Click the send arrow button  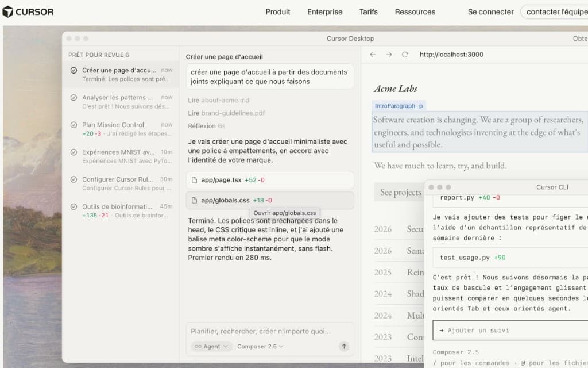coord(344,346)
